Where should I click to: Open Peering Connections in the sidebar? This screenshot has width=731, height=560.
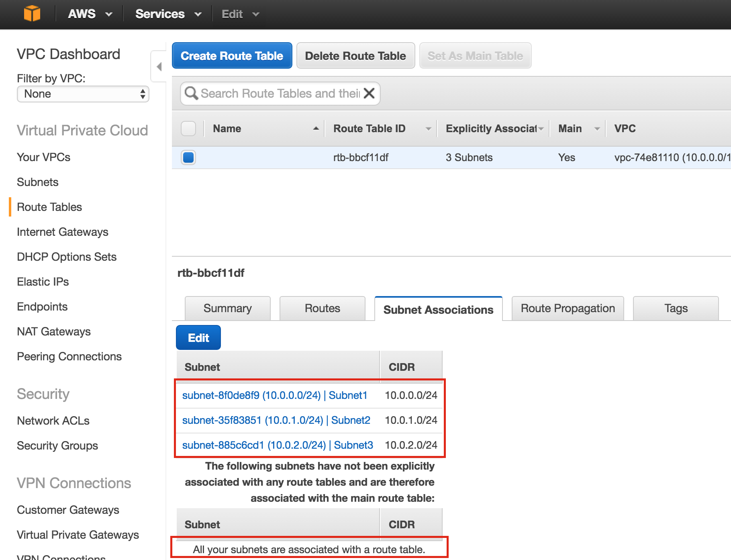(69, 357)
